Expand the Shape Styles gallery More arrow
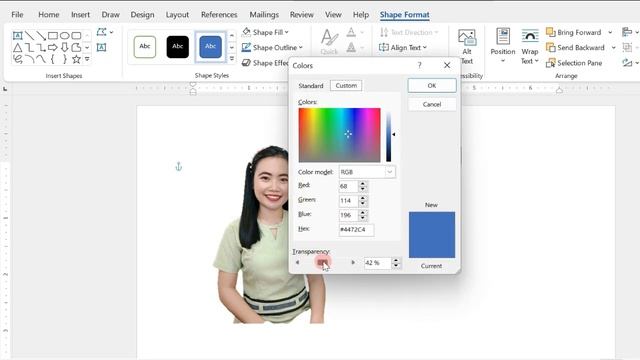This screenshot has width=640, height=360. (x=231, y=59)
